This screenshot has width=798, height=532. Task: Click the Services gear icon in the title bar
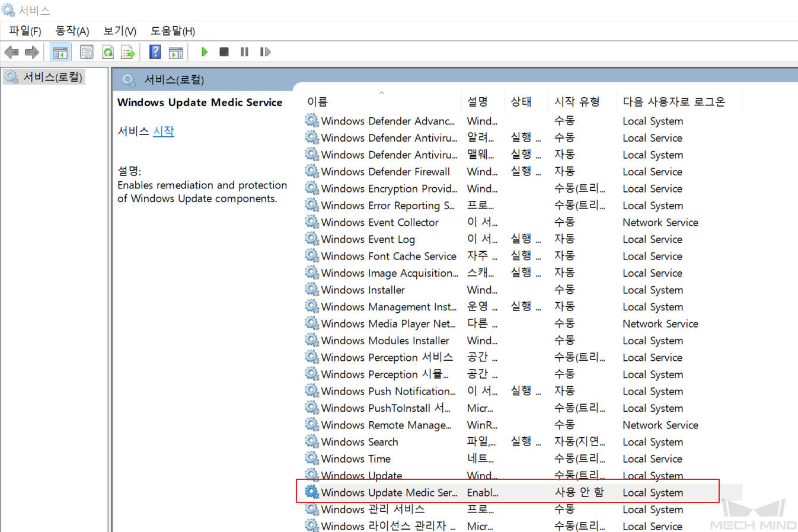pyautogui.click(x=8, y=10)
